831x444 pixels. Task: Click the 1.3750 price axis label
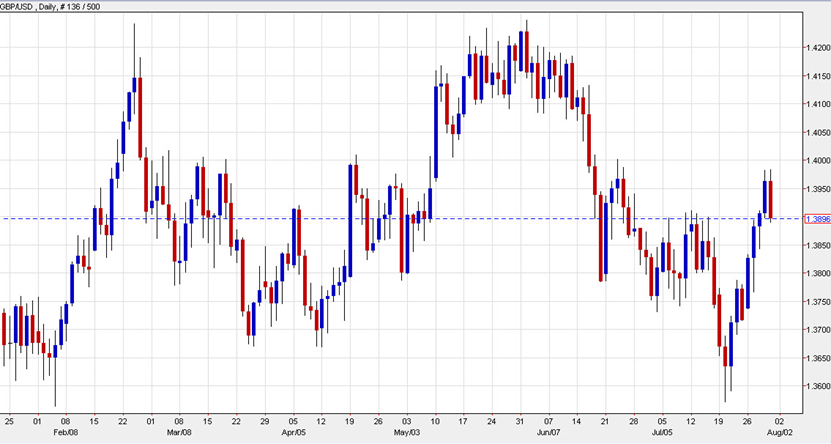(818, 302)
